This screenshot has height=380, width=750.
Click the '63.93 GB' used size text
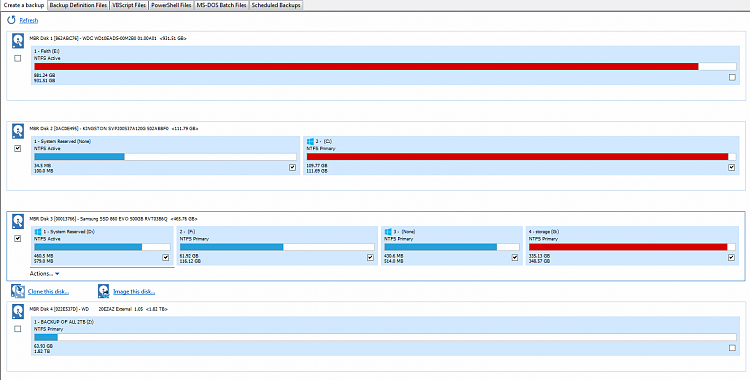43,346
